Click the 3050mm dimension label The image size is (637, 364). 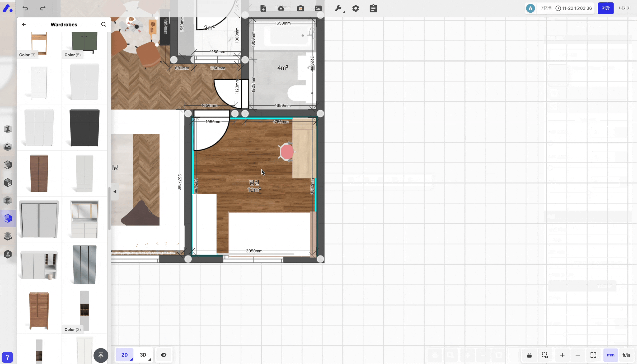tap(254, 251)
